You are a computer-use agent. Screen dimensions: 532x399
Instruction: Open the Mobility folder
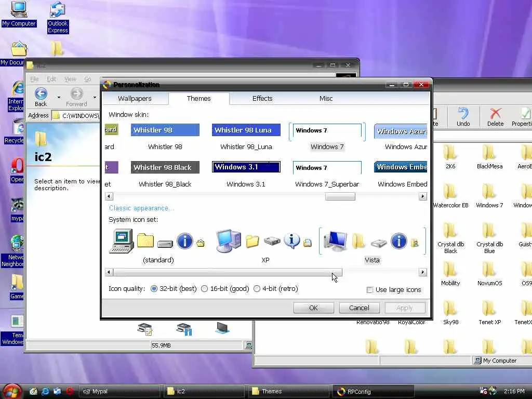pos(450,274)
